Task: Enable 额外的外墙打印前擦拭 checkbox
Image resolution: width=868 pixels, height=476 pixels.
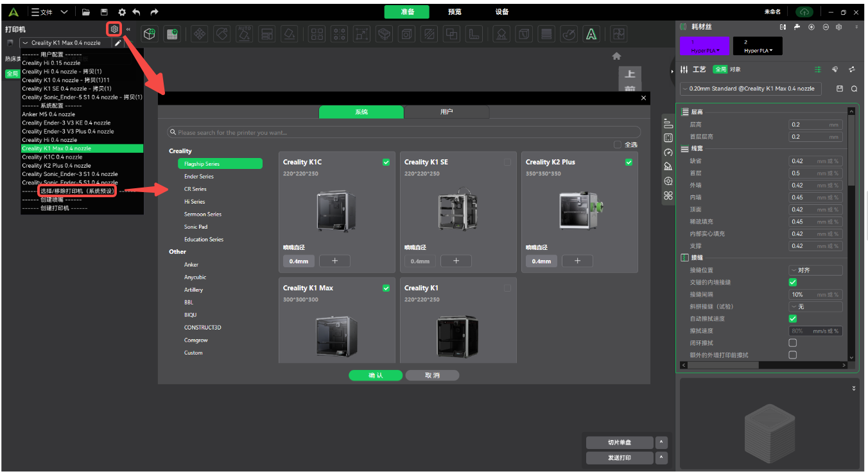Action: tap(793, 355)
